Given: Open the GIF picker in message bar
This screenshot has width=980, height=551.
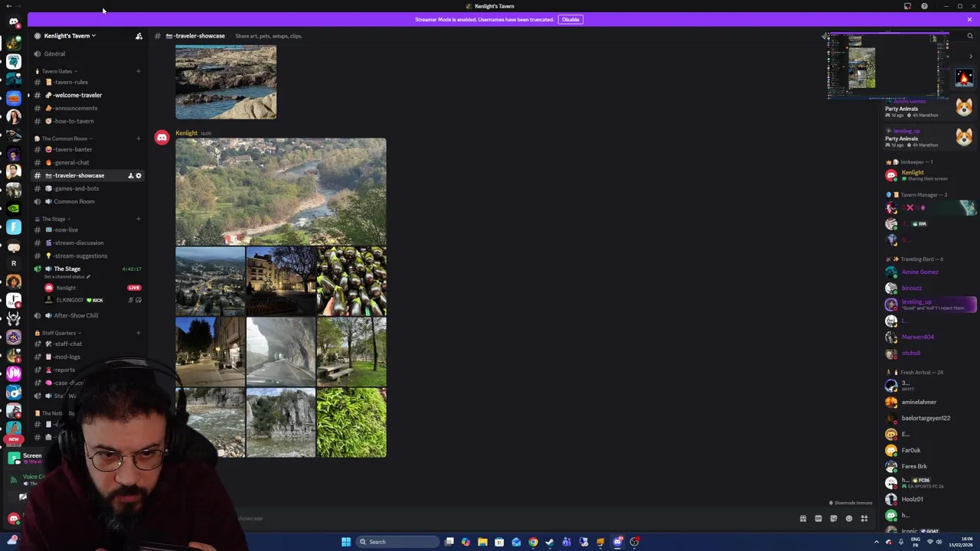Looking at the screenshot, I should point(818,519).
